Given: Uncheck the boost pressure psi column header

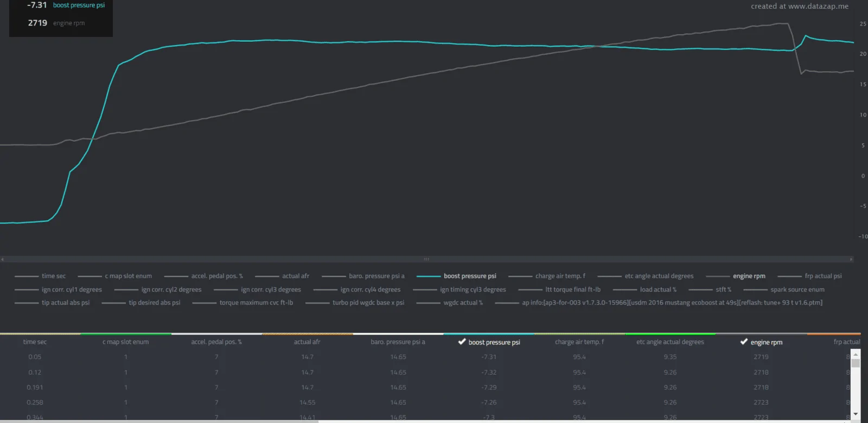Looking at the screenshot, I should 489,342.
